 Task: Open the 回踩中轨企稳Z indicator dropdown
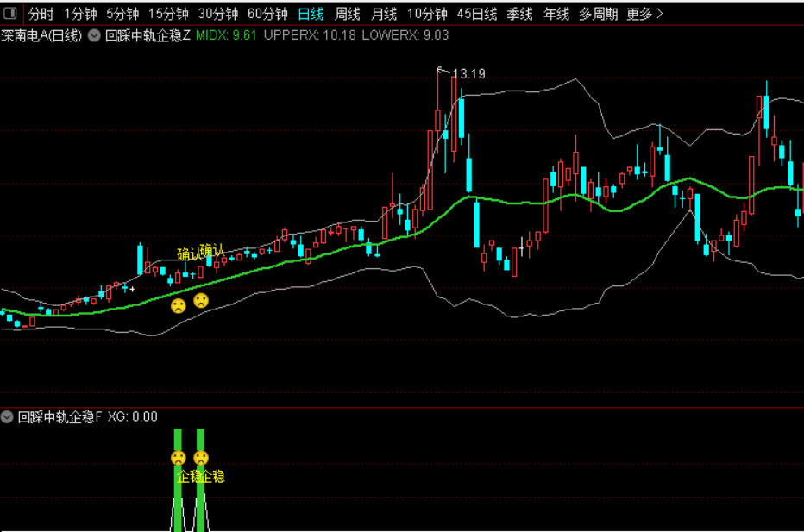[x=94, y=35]
